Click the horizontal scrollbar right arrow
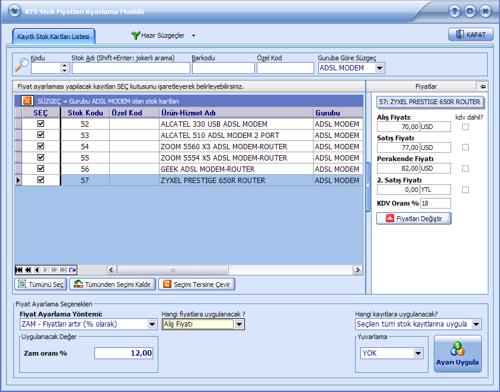500x392 pixels. coord(358,270)
